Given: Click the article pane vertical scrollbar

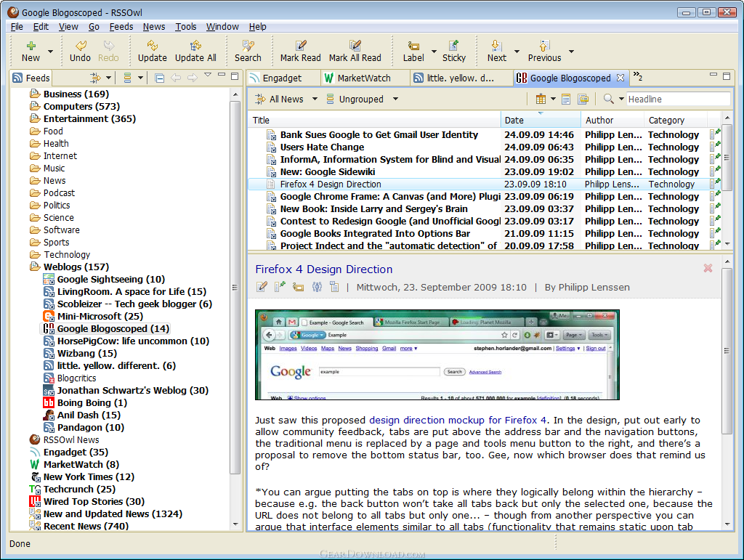Looking at the screenshot, I should point(727,351).
